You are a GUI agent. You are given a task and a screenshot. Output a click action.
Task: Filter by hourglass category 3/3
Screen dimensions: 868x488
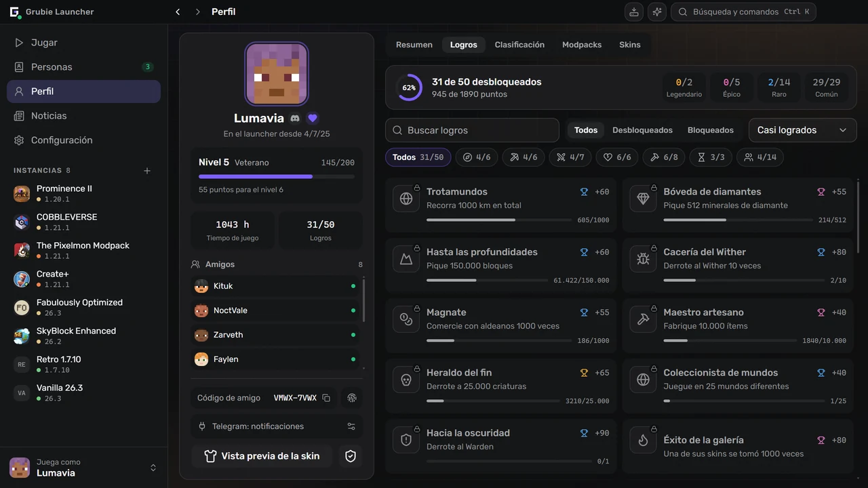click(x=711, y=157)
